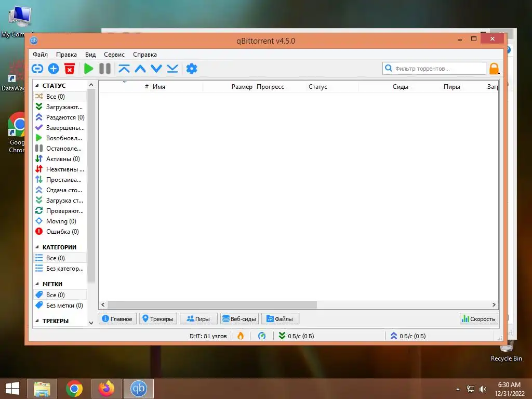Focus the torrent filter search field
This screenshot has height=399, width=532.
click(x=434, y=69)
